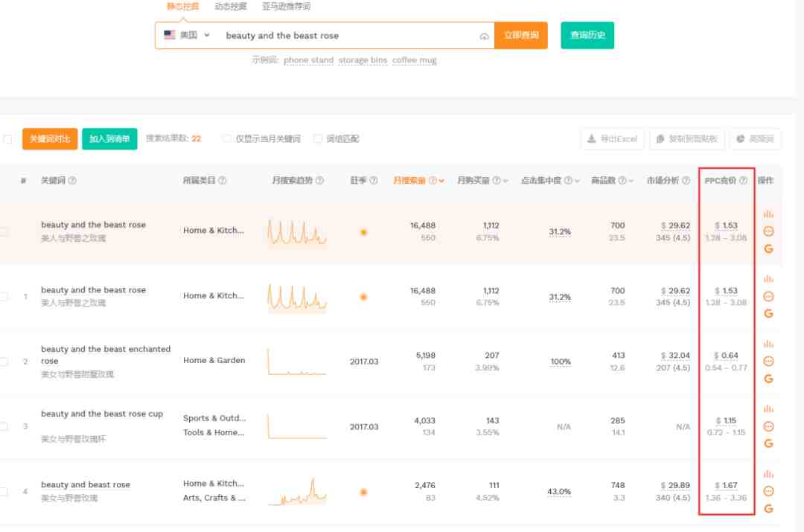
Task: Click the sort arrow on 商品数 column
Action: pos(631,181)
